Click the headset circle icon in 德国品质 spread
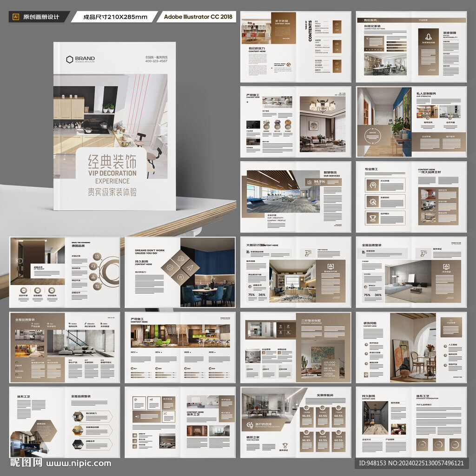Viewport: 476px width, 476px height. click(93, 266)
